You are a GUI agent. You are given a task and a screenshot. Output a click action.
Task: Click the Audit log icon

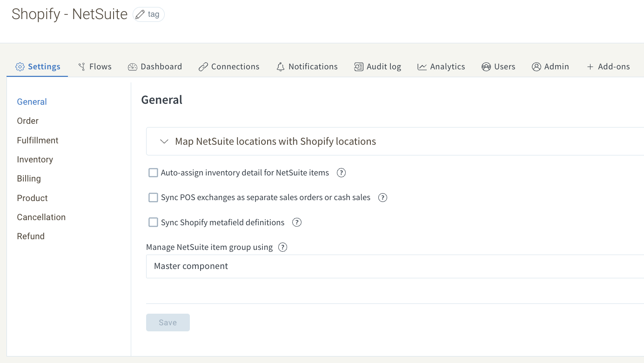coord(359,67)
